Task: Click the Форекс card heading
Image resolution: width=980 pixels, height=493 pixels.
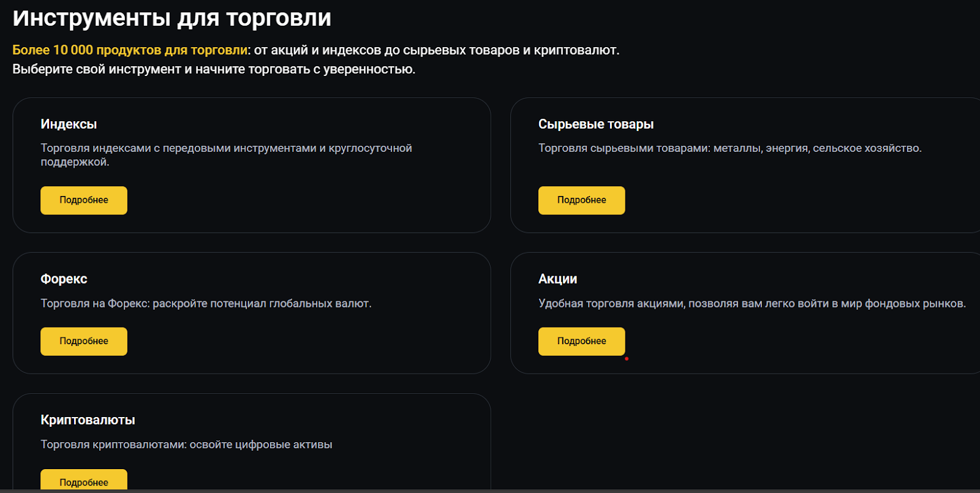Action: 64,279
